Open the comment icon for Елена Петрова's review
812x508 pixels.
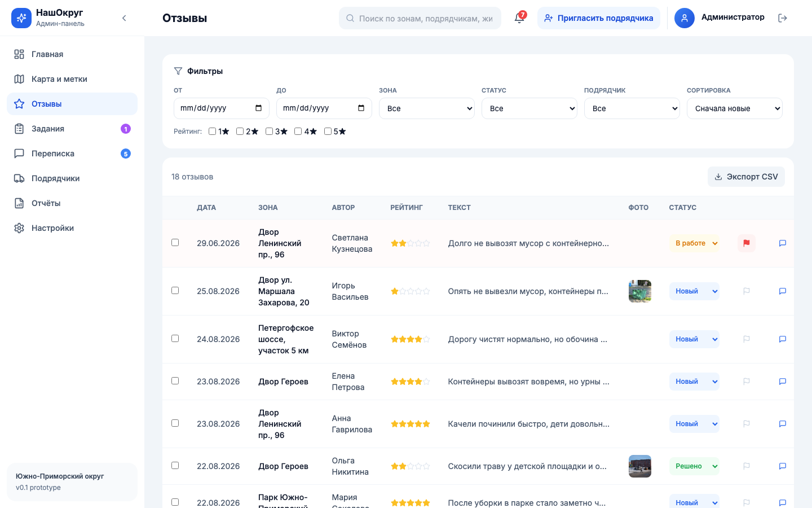[x=783, y=382]
